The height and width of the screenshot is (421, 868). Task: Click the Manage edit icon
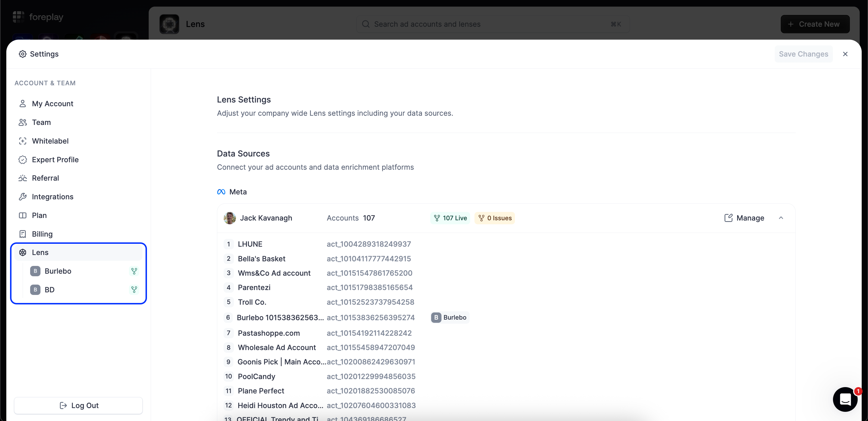tap(728, 218)
